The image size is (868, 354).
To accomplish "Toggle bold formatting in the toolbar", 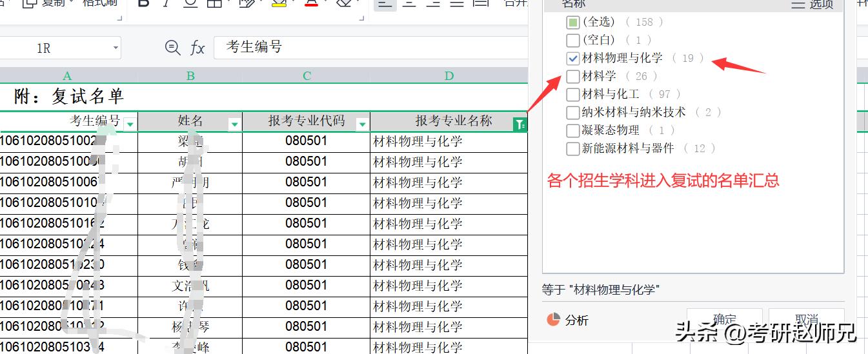I will (x=144, y=3).
